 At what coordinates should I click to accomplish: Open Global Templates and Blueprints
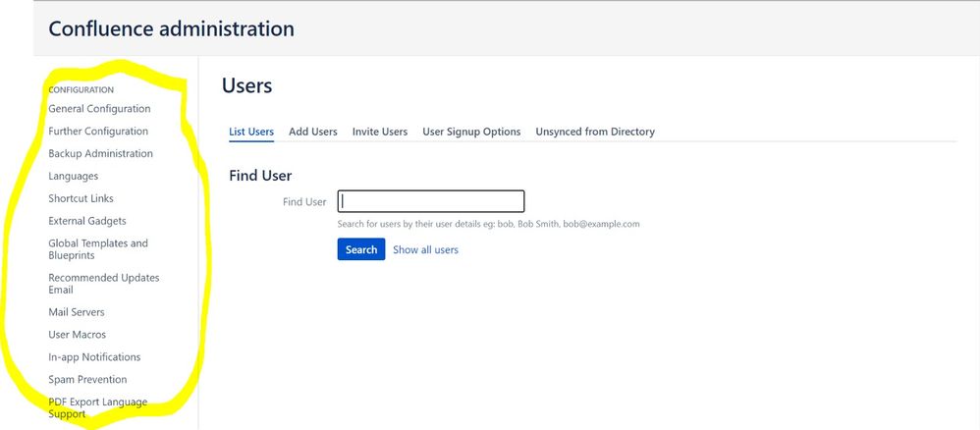click(x=98, y=249)
